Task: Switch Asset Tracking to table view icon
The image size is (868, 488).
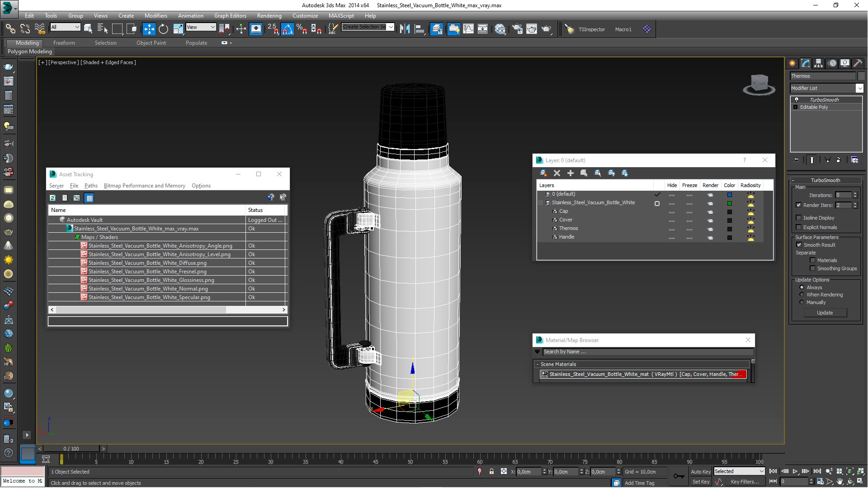Action: pos(89,198)
